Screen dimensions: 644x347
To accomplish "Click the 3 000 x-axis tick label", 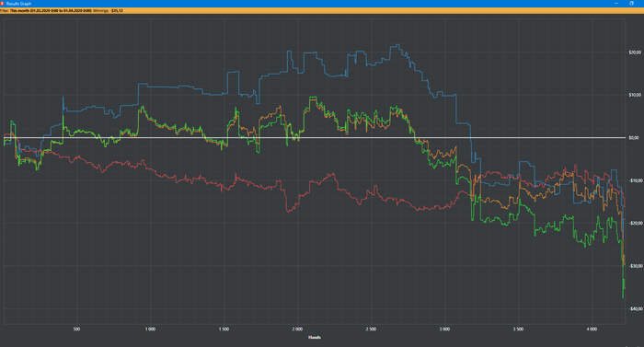I will (x=444, y=330).
